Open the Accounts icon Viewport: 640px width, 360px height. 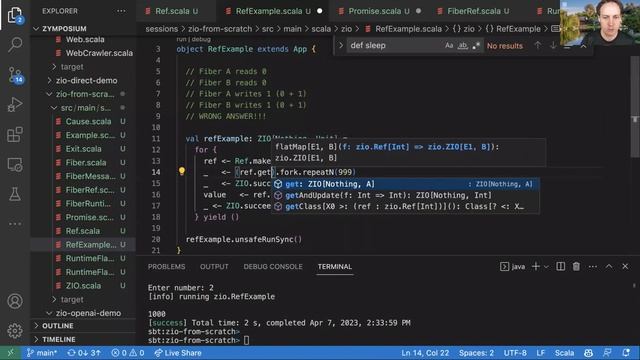coord(15,301)
